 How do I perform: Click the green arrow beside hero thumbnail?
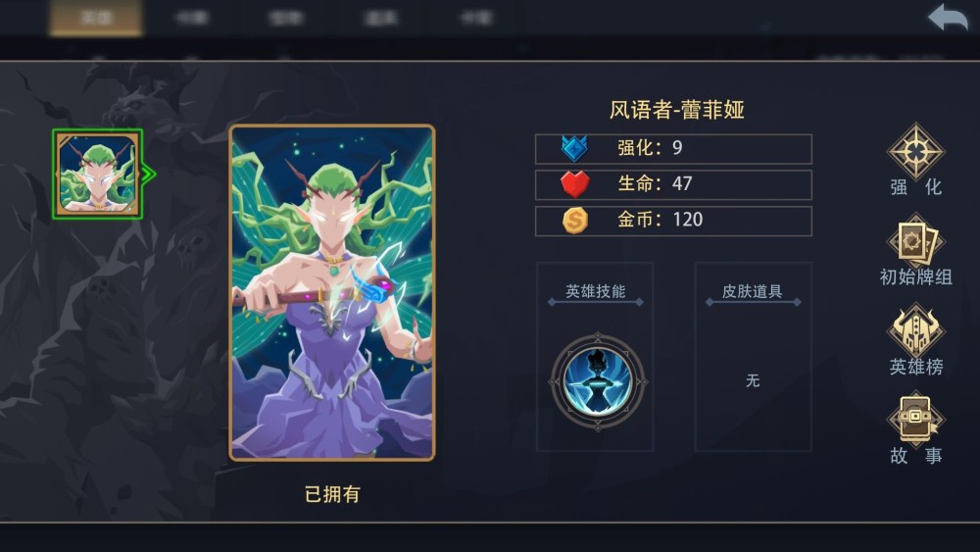[x=149, y=174]
